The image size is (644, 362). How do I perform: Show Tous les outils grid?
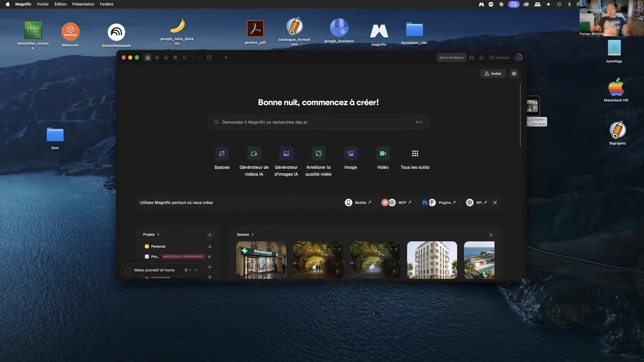pyautogui.click(x=415, y=158)
